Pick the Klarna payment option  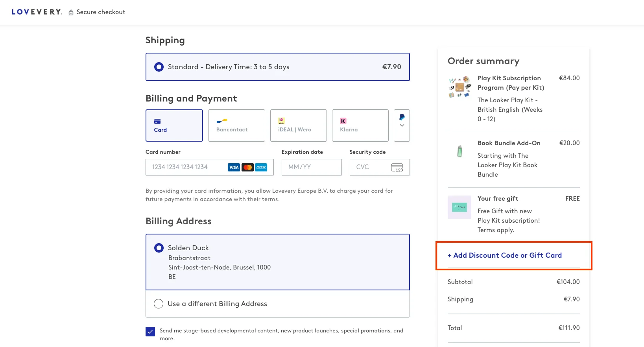pyautogui.click(x=360, y=126)
